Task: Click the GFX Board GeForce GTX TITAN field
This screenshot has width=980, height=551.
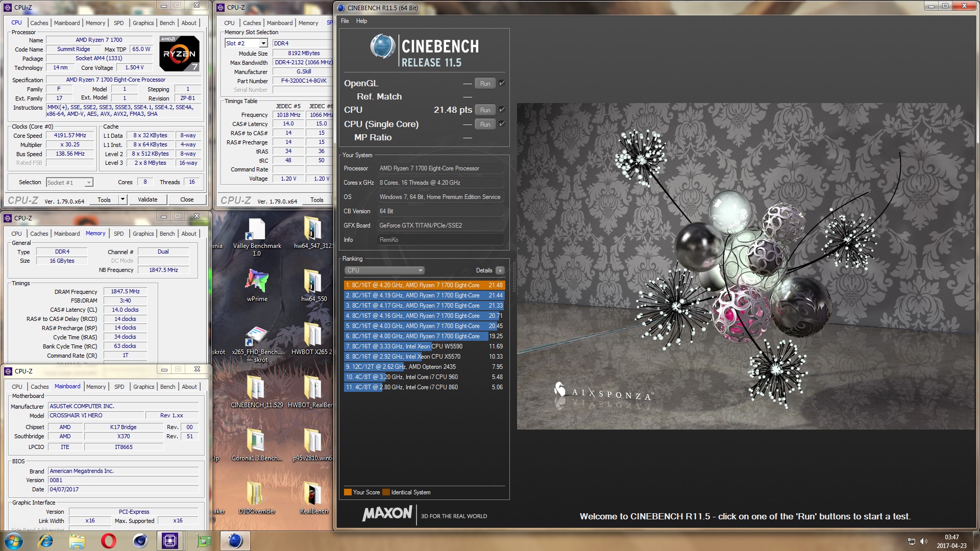Action: pyautogui.click(x=441, y=226)
